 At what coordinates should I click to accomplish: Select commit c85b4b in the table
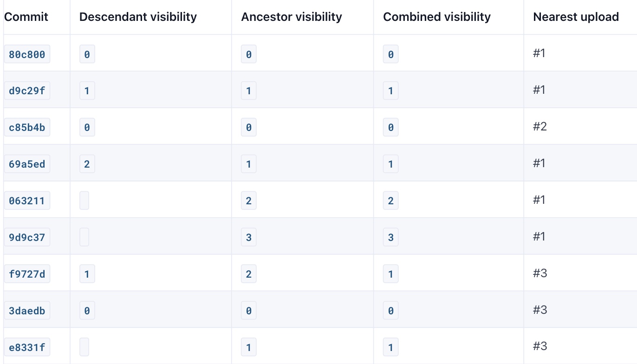coord(27,127)
